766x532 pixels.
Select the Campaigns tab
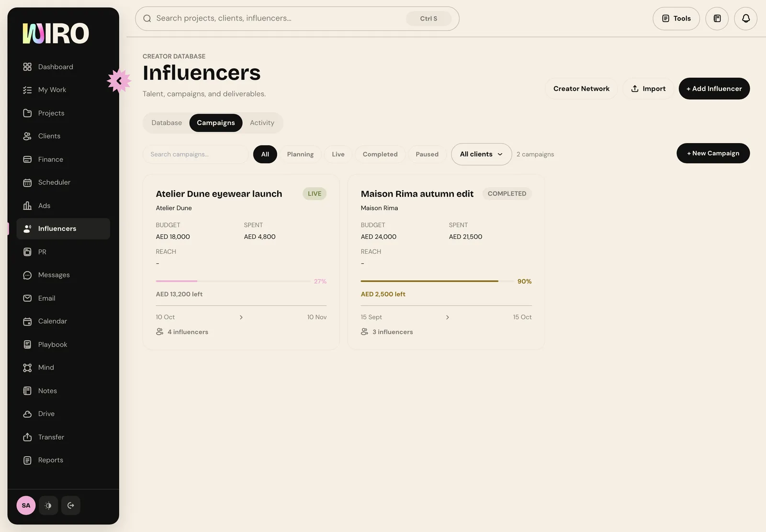[x=216, y=123]
